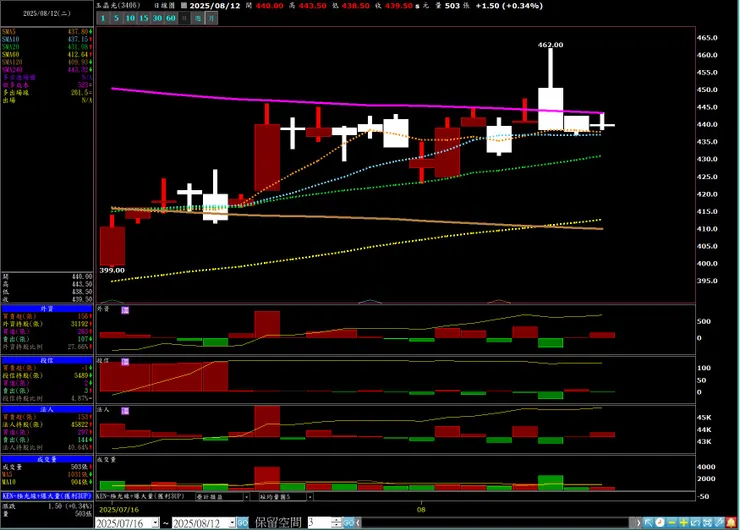This screenshot has width=740, height=530.
Task: Open the end date 2025/08/12 dropdown
Action: pyautogui.click(x=232, y=523)
